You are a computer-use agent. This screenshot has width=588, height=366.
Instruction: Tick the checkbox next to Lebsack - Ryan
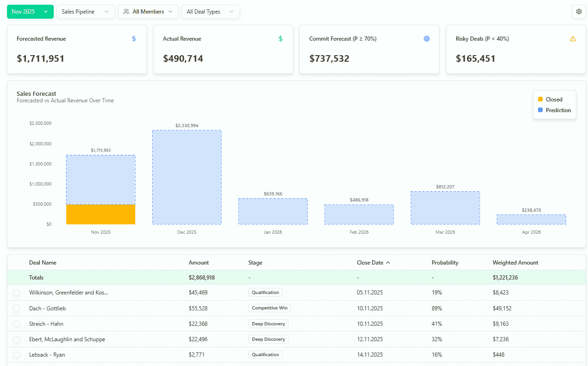[x=16, y=354]
